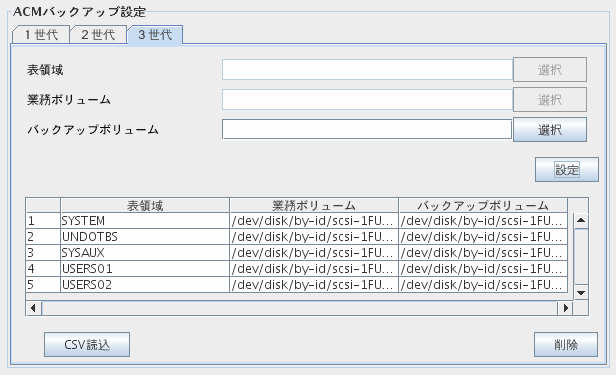Click 業務ボリューム path in USERS02 row
The width and height of the screenshot is (616, 375).
coord(314,284)
